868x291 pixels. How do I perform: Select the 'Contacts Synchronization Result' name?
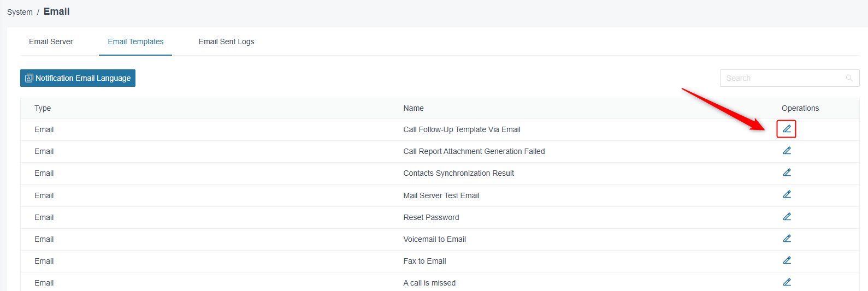[x=459, y=173]
